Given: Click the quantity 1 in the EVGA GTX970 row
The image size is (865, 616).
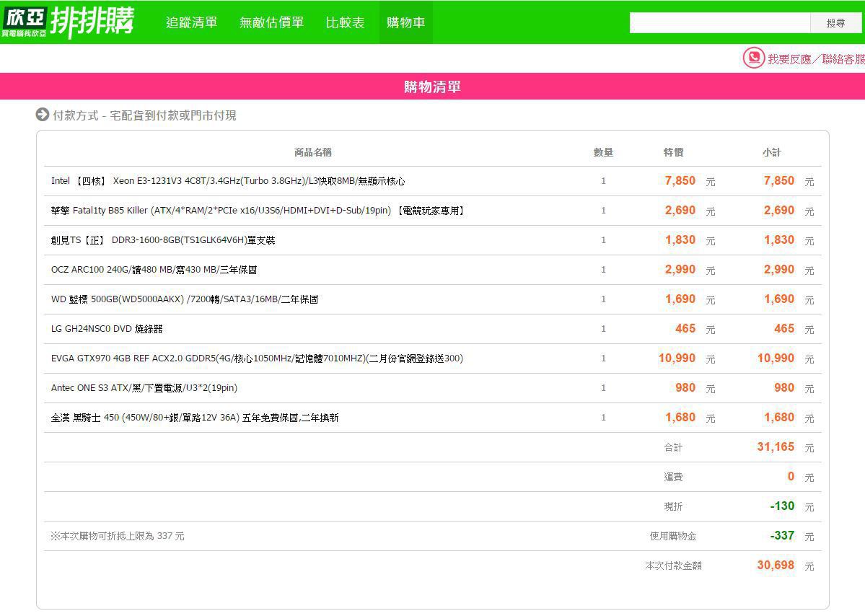Looking at the screenshot, I should pyautogui.click(x=604, y=358).
